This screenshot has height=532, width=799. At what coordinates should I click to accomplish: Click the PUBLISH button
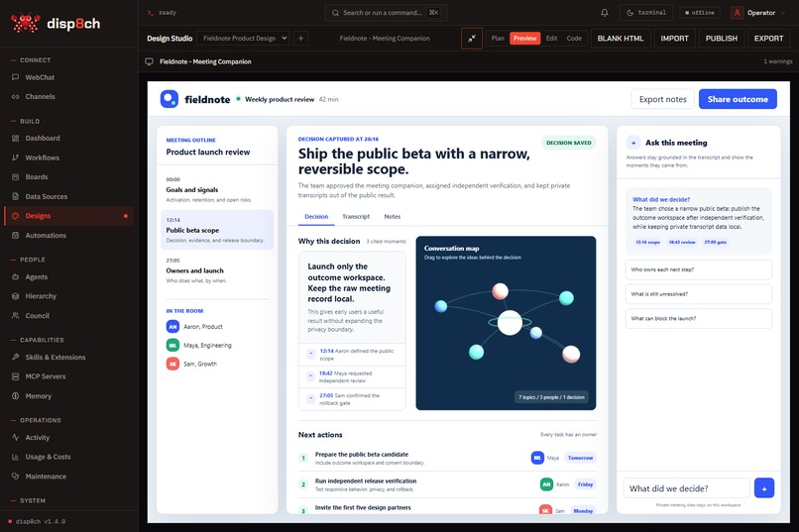[x=721, y=39]
